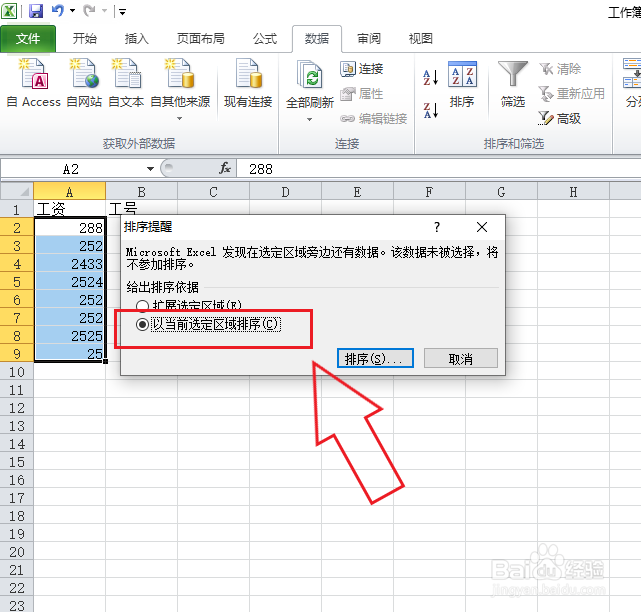Image resolution: width=641 pixels, height=612 pixels.
Task: Select row 12 header
Action: (17, 408)
